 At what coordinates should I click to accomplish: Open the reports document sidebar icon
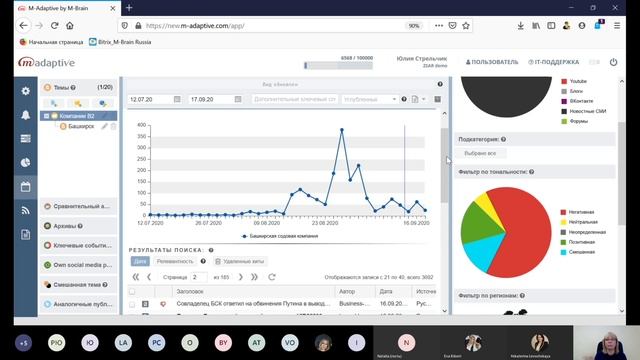click(25, 234)
